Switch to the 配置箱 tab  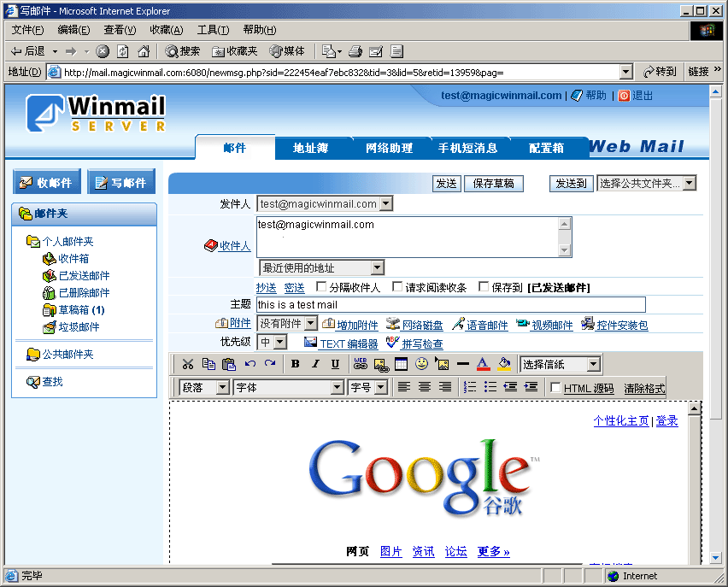(x=547, y=148)
